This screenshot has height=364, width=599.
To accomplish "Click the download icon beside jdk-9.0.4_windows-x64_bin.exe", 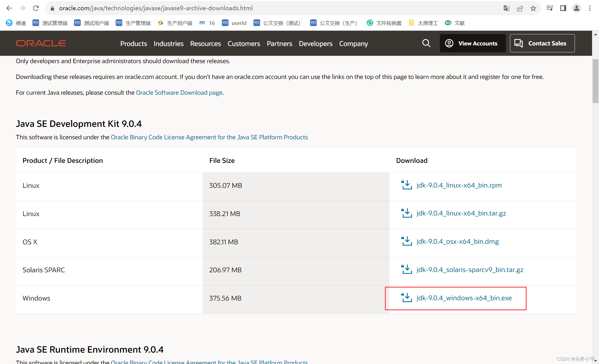I will tap(406, 298).
